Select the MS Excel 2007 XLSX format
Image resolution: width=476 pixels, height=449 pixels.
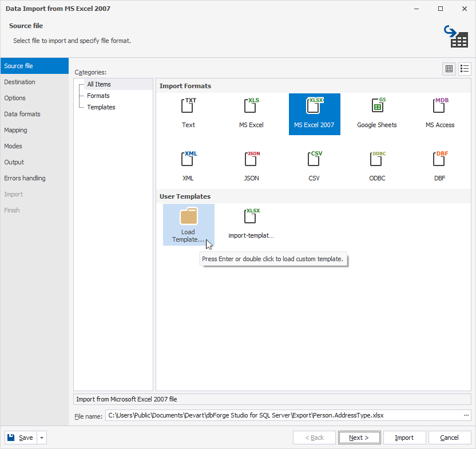click(314, 113)
